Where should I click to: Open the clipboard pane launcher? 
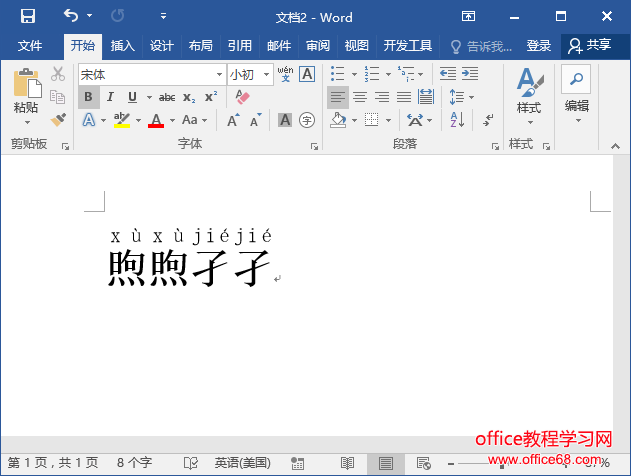[x=65, y=147]
